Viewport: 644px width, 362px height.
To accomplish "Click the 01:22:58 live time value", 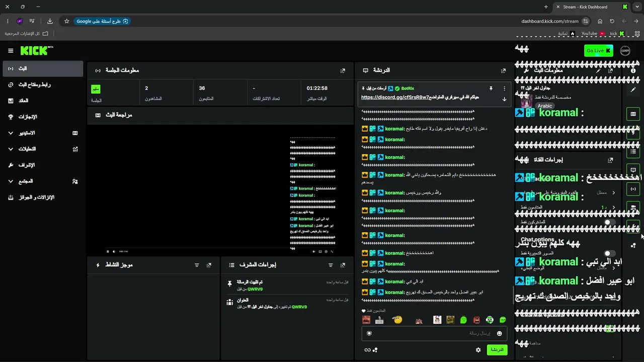I will (x=317, y=88).
